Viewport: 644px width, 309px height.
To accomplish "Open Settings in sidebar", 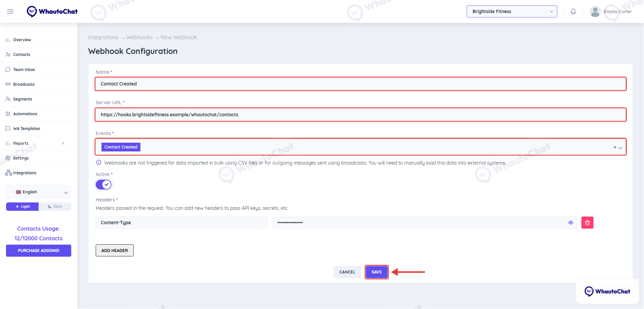I will [x=21, y=158].
